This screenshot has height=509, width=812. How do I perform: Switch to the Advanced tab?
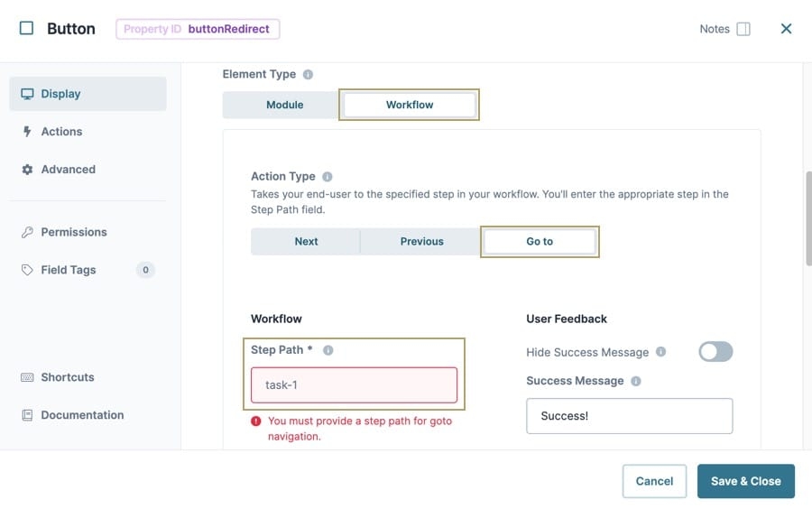88,170
